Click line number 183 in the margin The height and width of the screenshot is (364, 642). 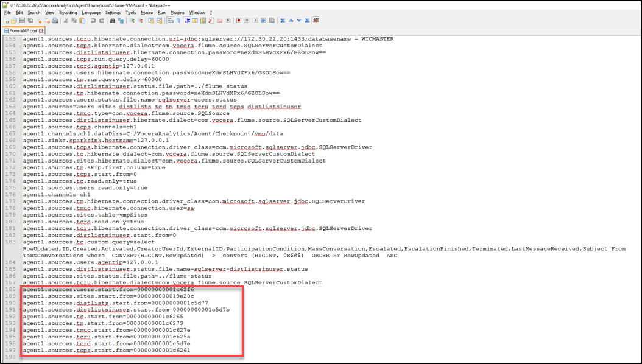point(10,242)
